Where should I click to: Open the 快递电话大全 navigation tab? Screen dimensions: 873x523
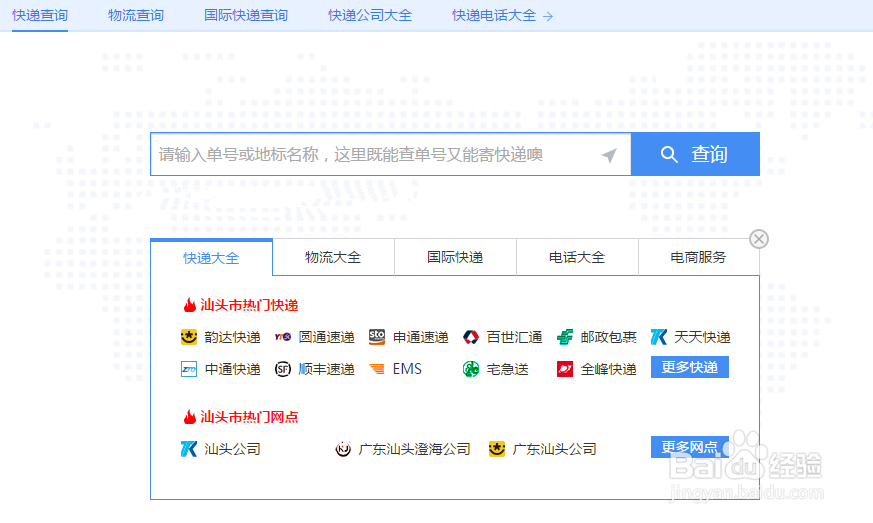tap(494, 16)
